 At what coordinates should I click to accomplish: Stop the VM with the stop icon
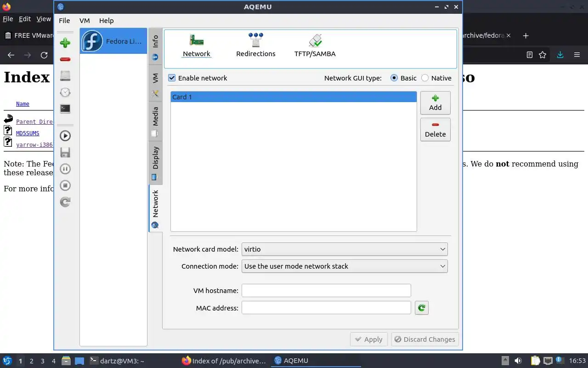(x=65, y=185)
